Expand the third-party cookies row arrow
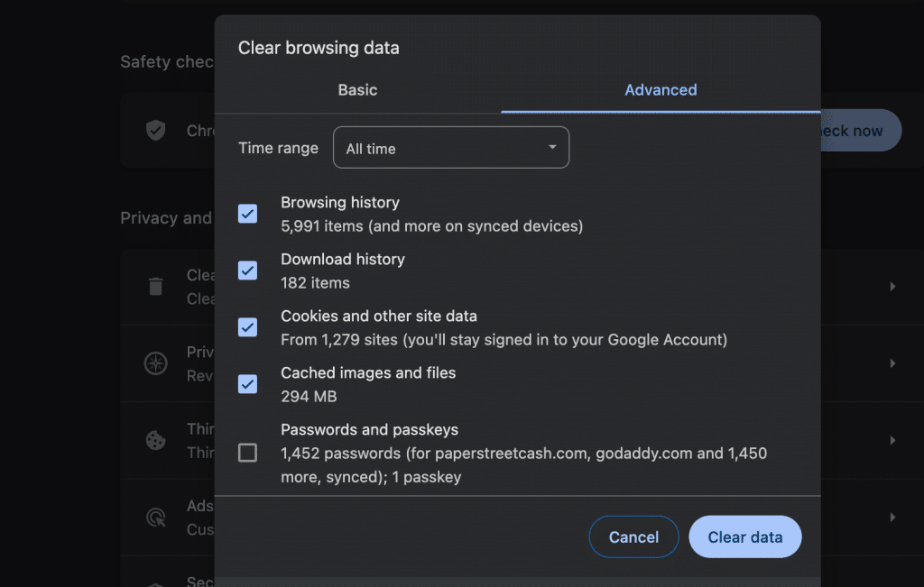Screen dimensions: 924x587 coord(892,440)
